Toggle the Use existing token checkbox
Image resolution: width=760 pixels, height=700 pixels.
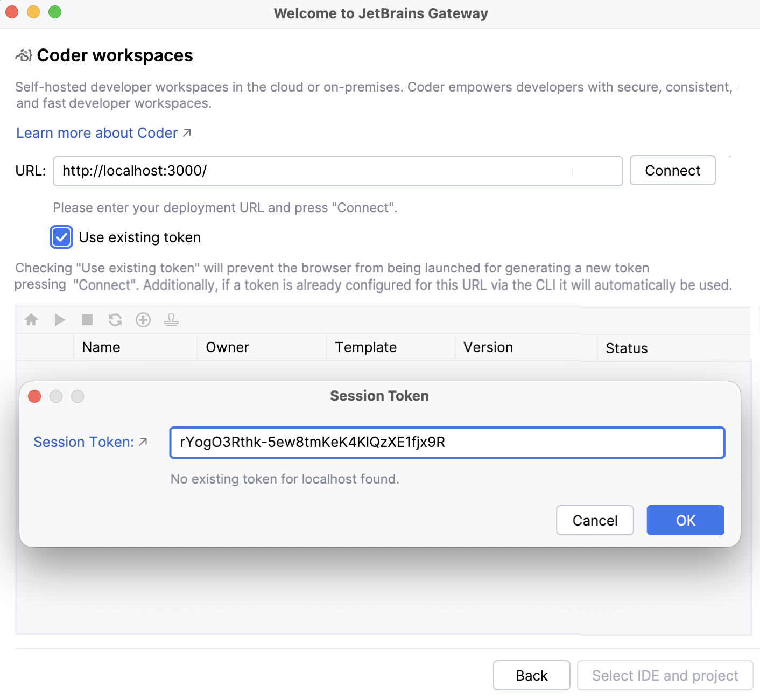click(x=61, y=237)
